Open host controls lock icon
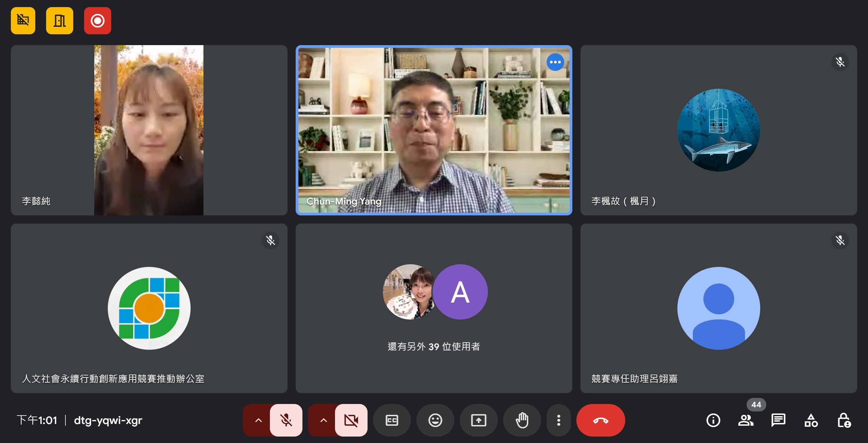Image resolution: width=868 pixels, height=443 pixels. [x=843, y=420]
